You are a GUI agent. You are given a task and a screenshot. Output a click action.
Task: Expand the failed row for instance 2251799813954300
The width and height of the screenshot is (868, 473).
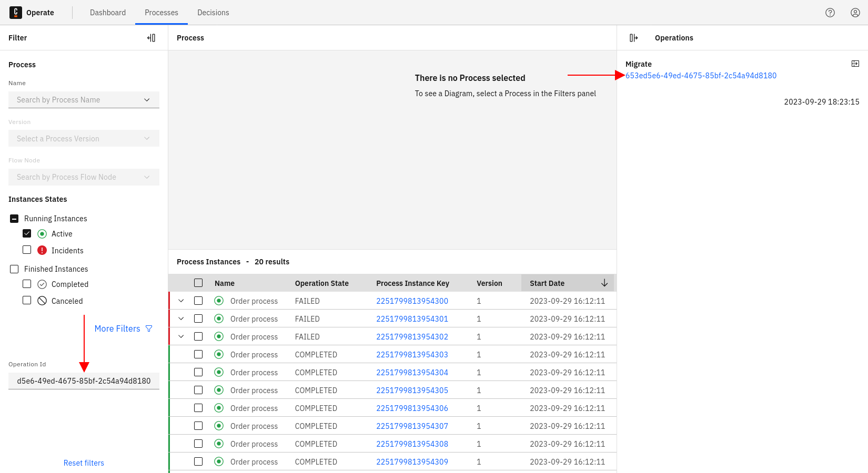pos(181,301)
